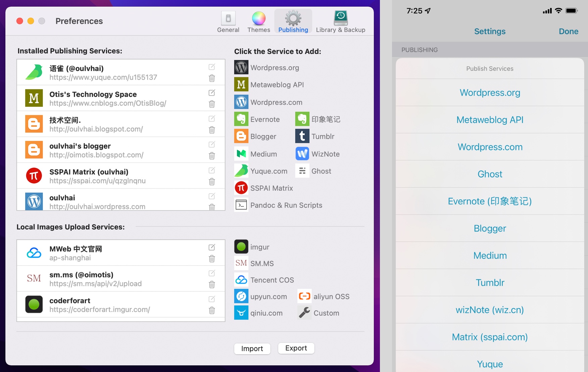
Task: Edit the 技术空间 blogger service
Action: (212, 119)
